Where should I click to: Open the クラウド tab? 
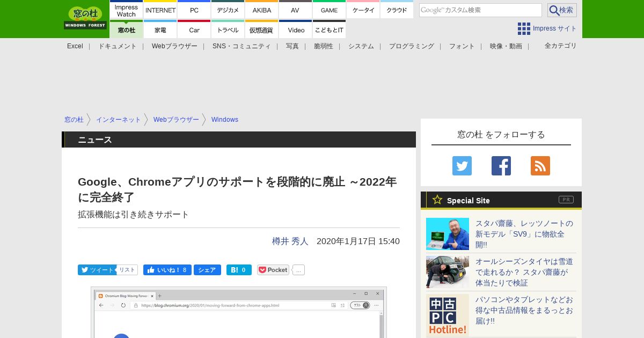point(397,10)
